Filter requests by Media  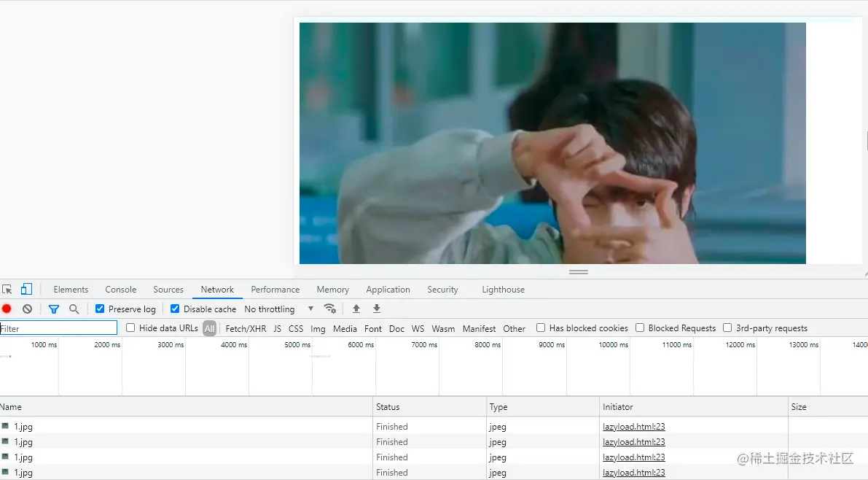click(345, 329)
